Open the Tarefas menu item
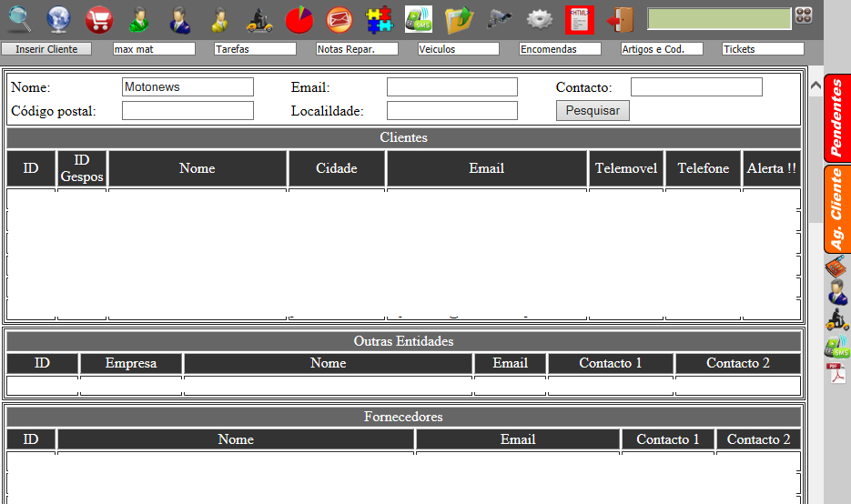The width and height of the screenshot is (851, 504). [256, 49]
